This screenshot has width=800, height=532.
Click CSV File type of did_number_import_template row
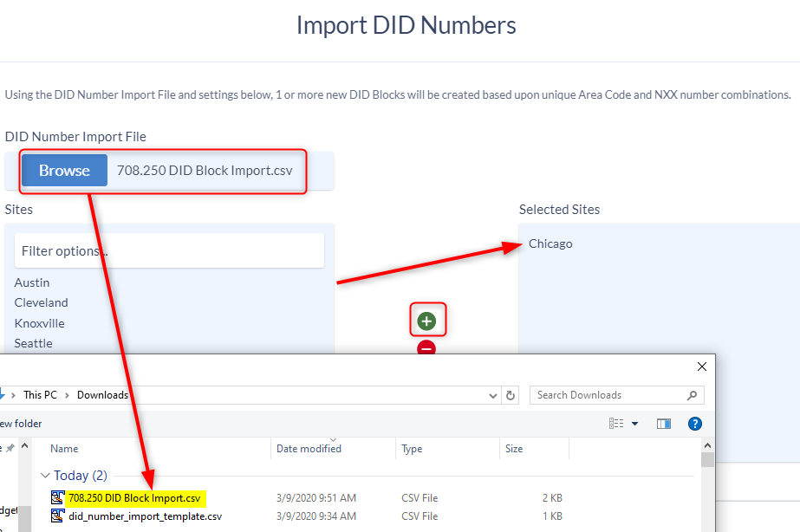[x=420, y=516]
